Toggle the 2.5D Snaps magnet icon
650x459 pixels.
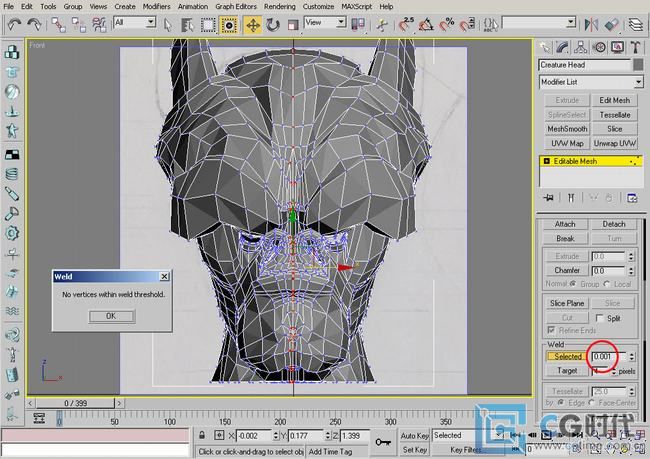(406, 24)
